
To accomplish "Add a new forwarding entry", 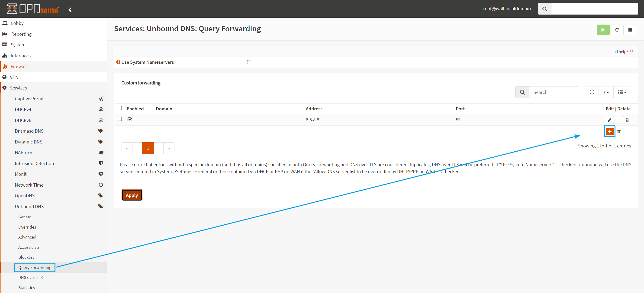I will (x=609, y=131).
